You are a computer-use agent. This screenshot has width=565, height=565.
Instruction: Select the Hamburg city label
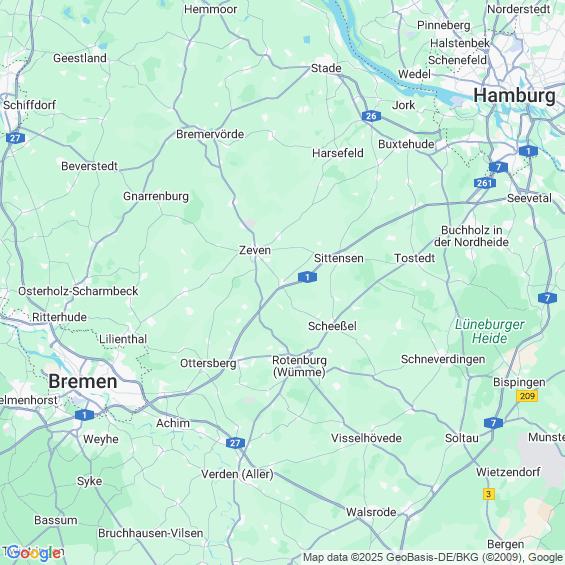(x=514, y=96)
